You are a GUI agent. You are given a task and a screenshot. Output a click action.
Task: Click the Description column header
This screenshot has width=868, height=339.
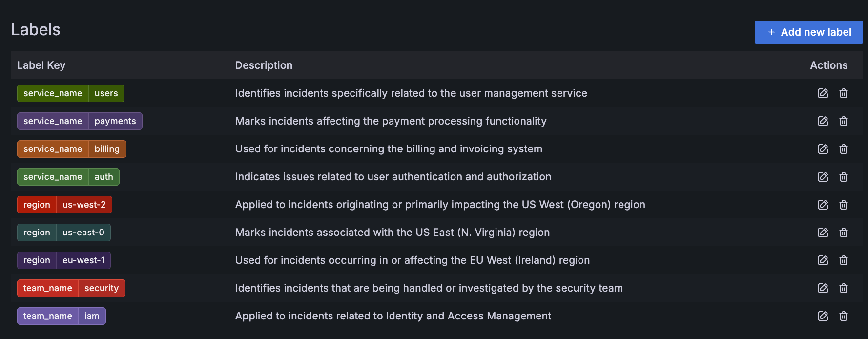[264, 65]
